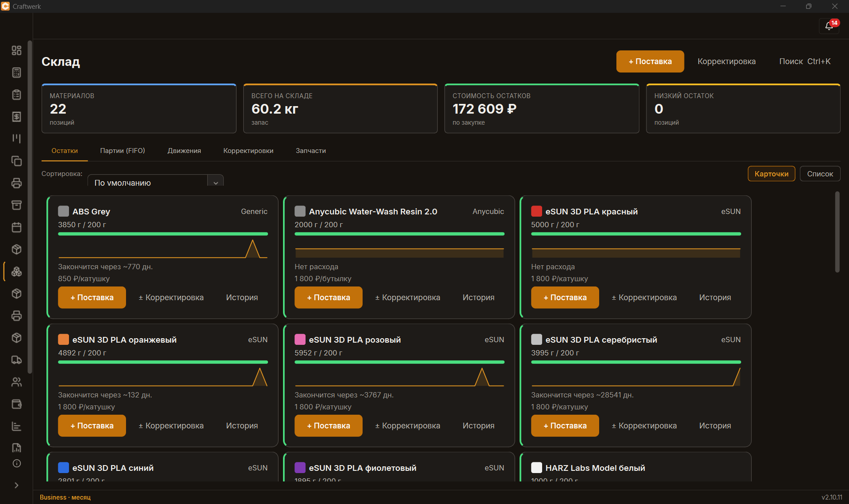Click the Всего на складе 60.2 кг card
The height and width of the screenshot is (504, 849).
(x=340, y=108)
